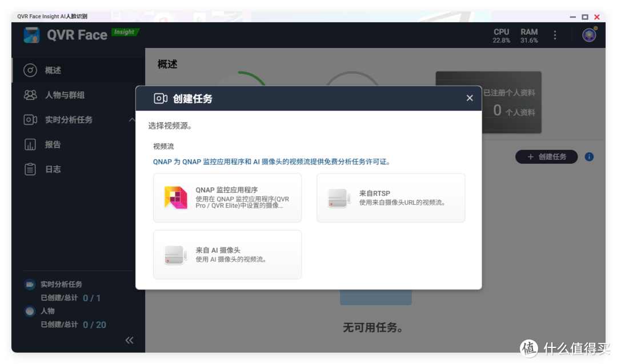Click the 人物与群组 people icon

30,95
